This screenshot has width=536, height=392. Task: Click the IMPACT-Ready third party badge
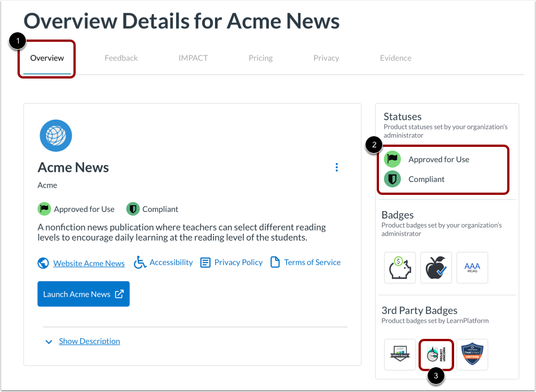point(400,355)
